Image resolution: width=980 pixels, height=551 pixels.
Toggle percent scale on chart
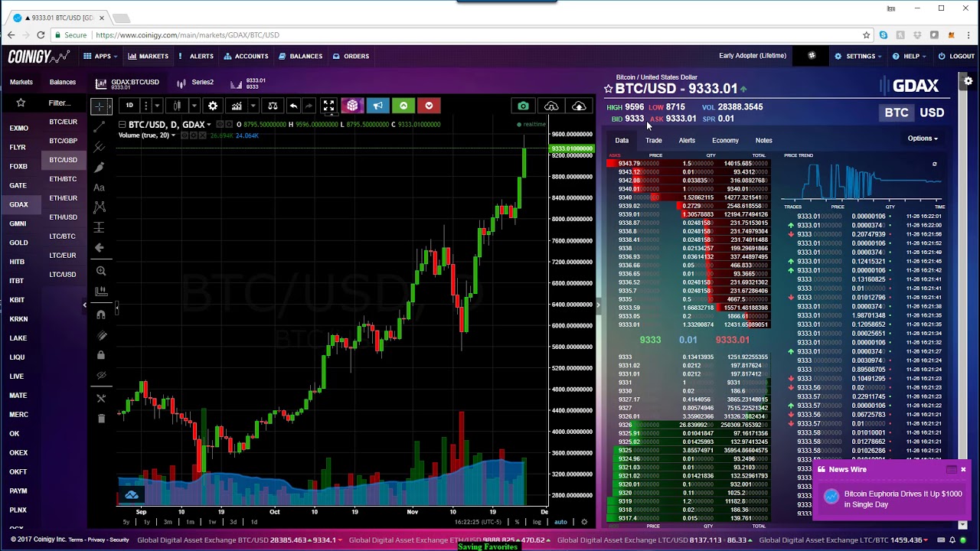[517, 522]
